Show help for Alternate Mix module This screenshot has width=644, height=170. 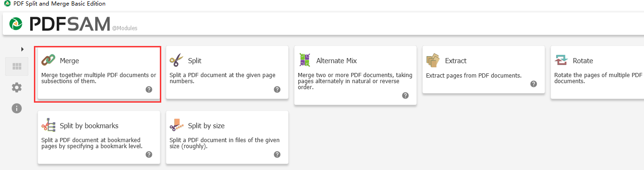405,95
